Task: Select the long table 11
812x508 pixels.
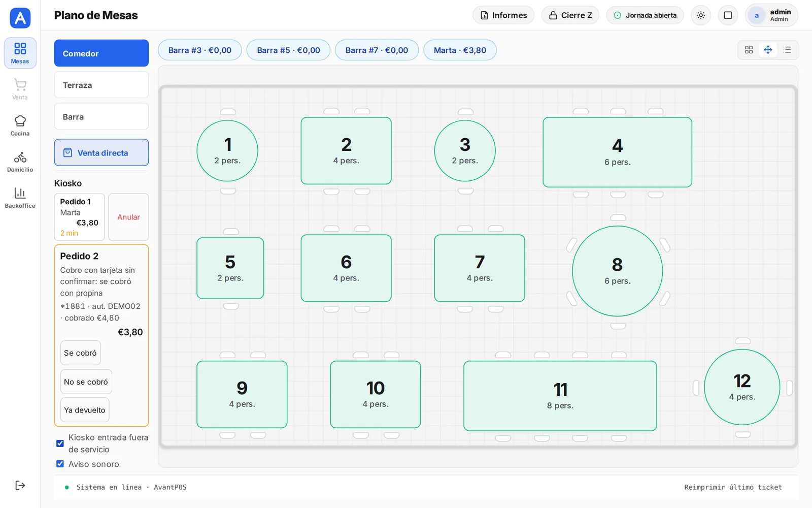Action: tap(560, 396)
